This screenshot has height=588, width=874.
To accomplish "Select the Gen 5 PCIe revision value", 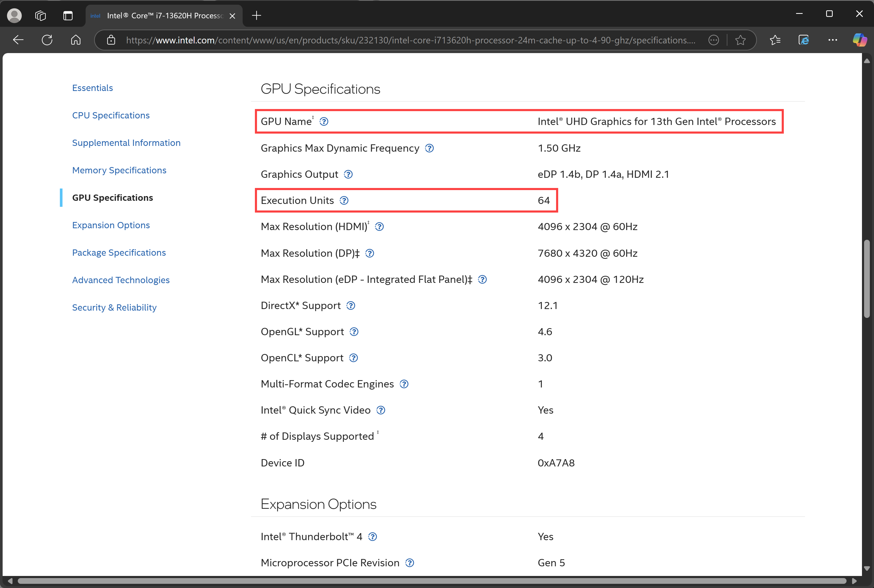I will point(551,563).
